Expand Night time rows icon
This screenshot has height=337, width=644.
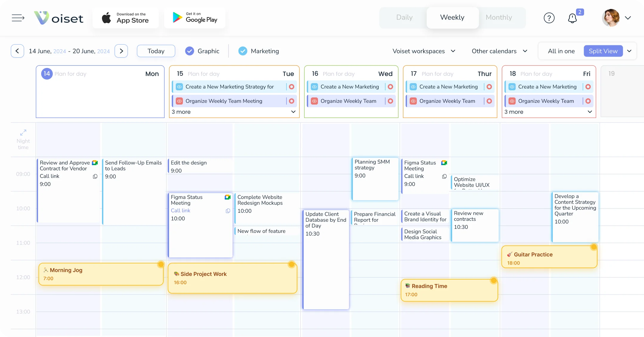click(x=23, y=132)
